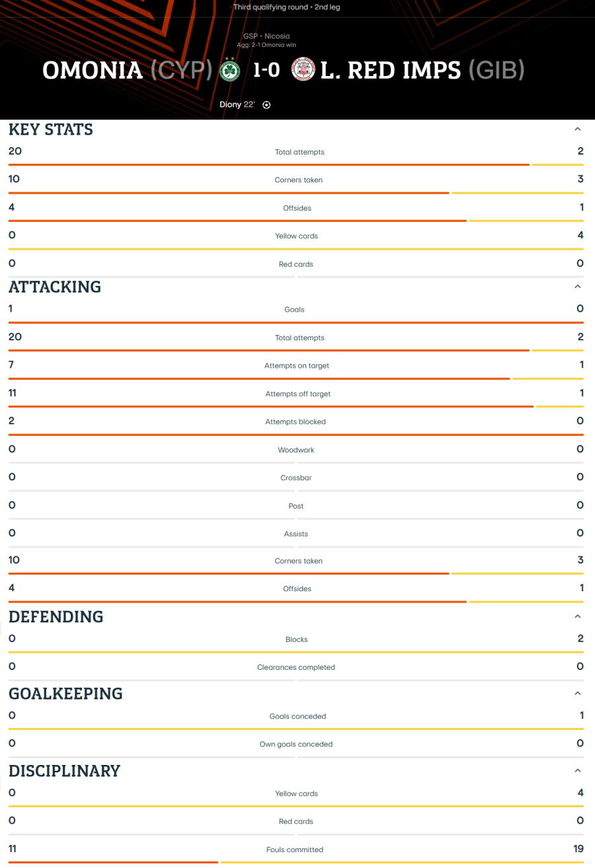Collapse the Attacking section chevron
Screen dimensions: 595x868
coord(577,287)
